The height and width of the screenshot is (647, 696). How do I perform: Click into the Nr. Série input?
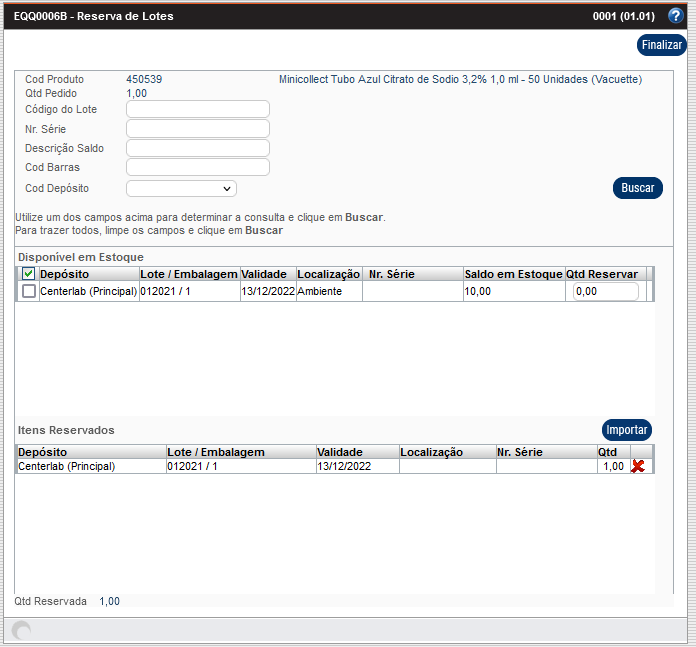pyautogui.click(x=197, y=129)
